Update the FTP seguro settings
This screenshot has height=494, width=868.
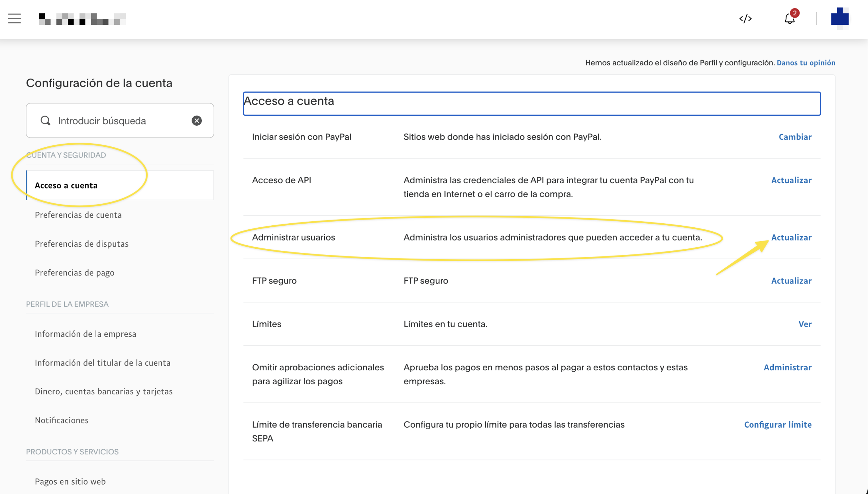point(791,280)
